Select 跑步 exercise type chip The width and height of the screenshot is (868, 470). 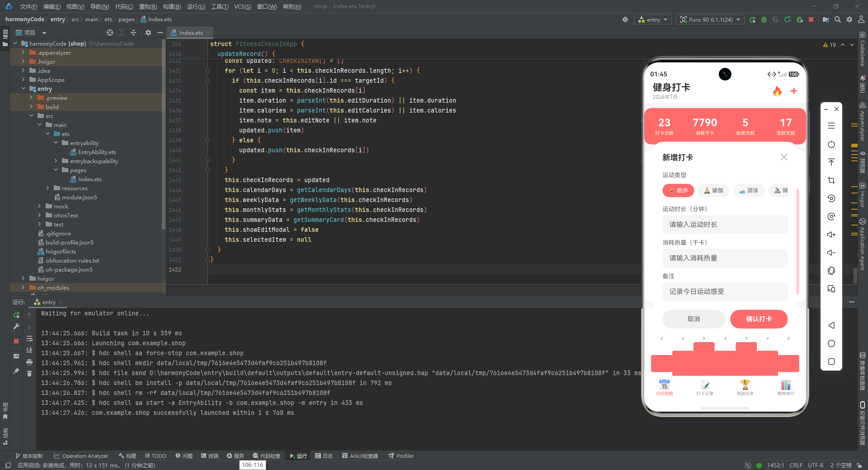tap(678, 190)
